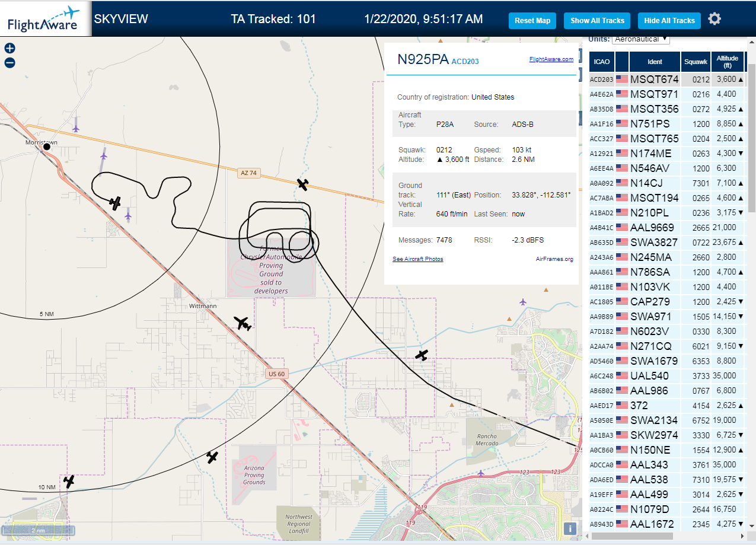Select the N546AV aircraft row
The image size is (756, 545).
pos(667,168)
